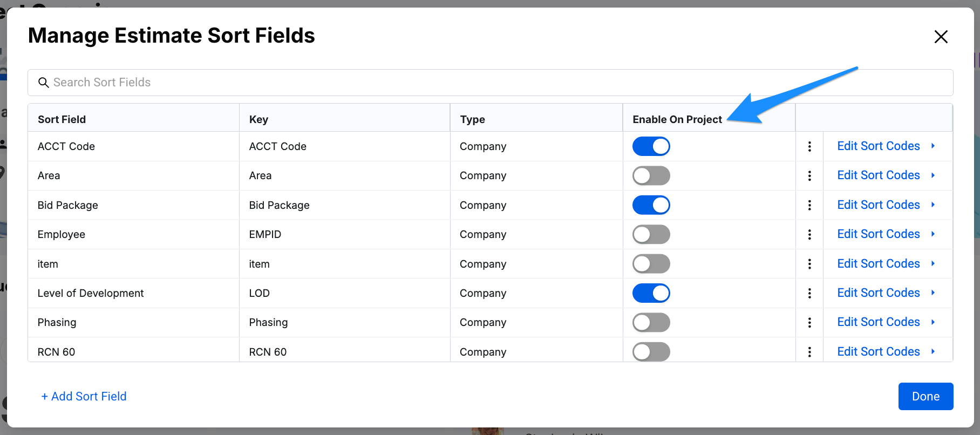Click the search magnifier icon
This screenshot has width=980, height=435.
(44, 83)
